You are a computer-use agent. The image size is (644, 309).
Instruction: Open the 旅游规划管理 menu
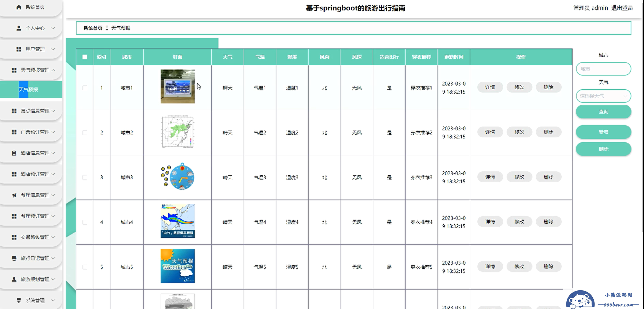coord(31,279)
